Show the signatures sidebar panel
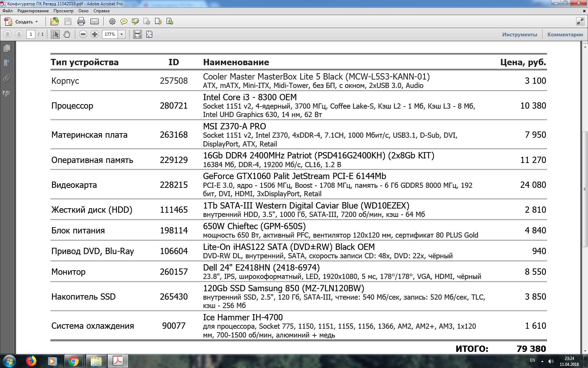Image resolution: width=588 pixels, height=368 pixels. [7, 93]
